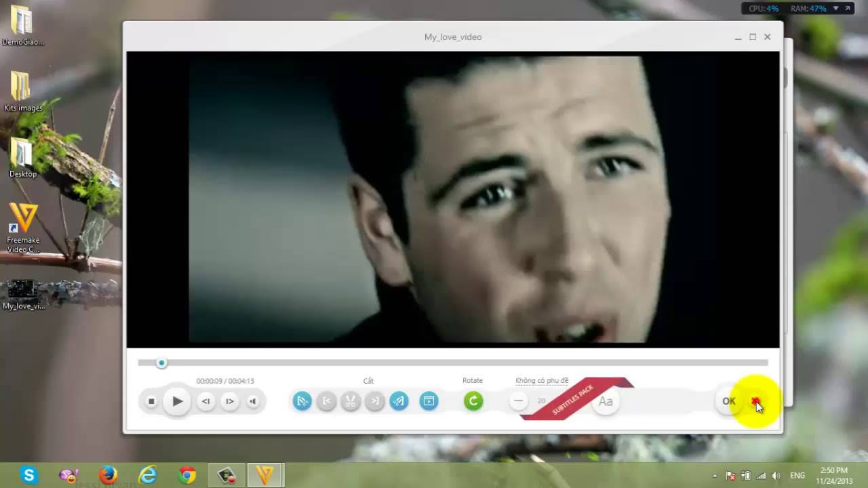
Task: Switch to Freemake in the taskbar
Action: coord(265,475)
